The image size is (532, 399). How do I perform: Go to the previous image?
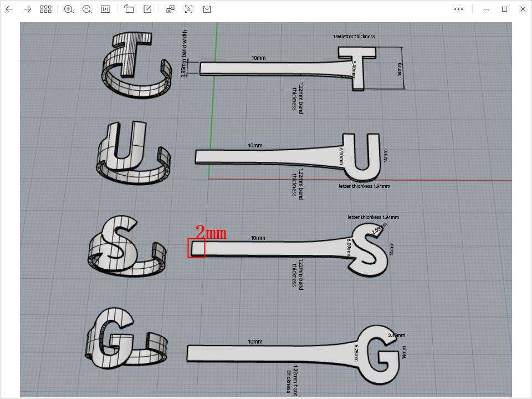[9, 9]
